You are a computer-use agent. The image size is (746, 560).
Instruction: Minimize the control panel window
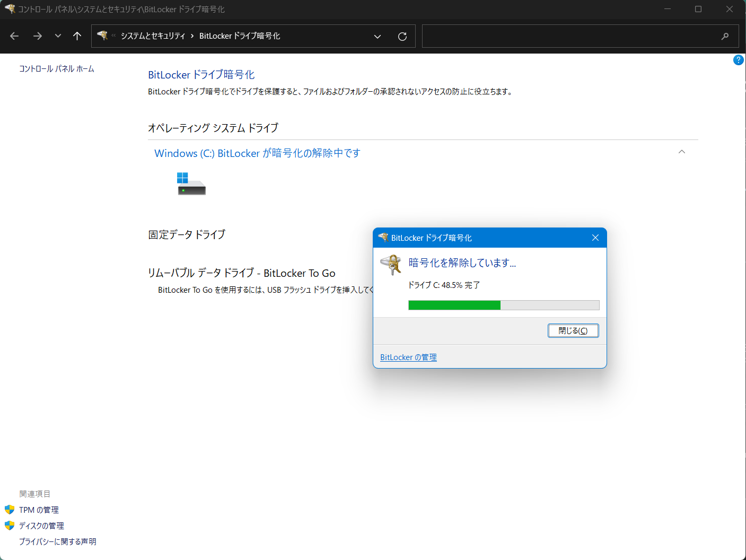pyautogui.click(x=668, y=9)
